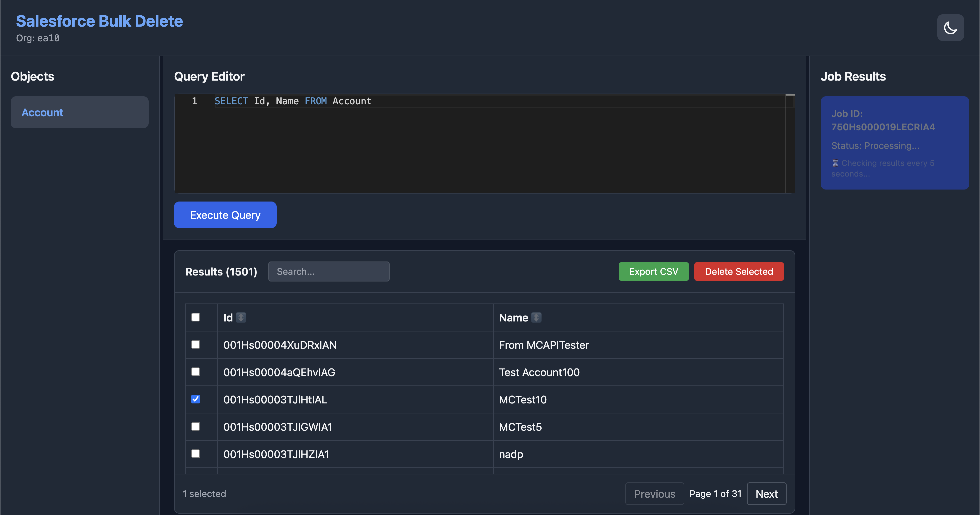The height and width of the screenshot is (515, 980).
Task: Uncheck the MCTest10 row checkbox
Action: point(196,399)
